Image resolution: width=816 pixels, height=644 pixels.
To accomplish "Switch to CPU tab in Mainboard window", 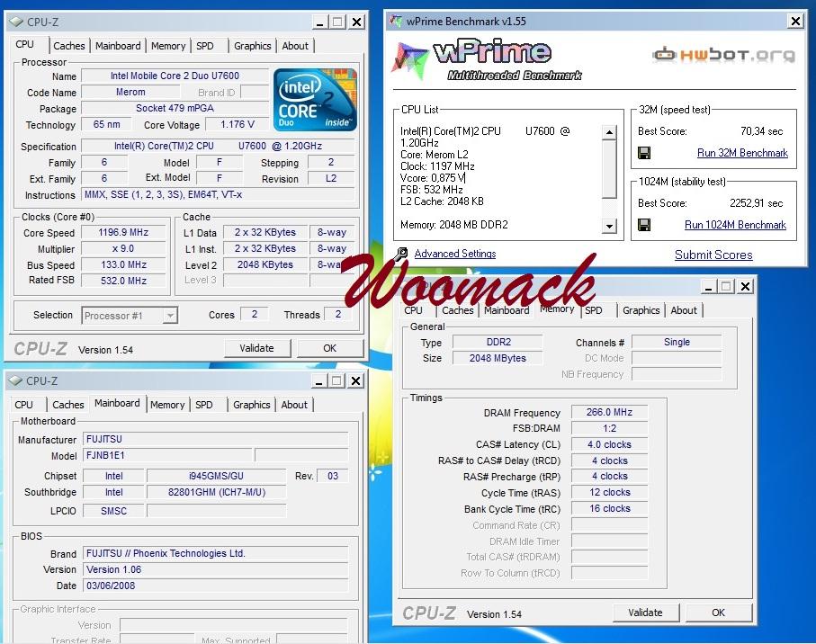I will click(x=24, y=405).
